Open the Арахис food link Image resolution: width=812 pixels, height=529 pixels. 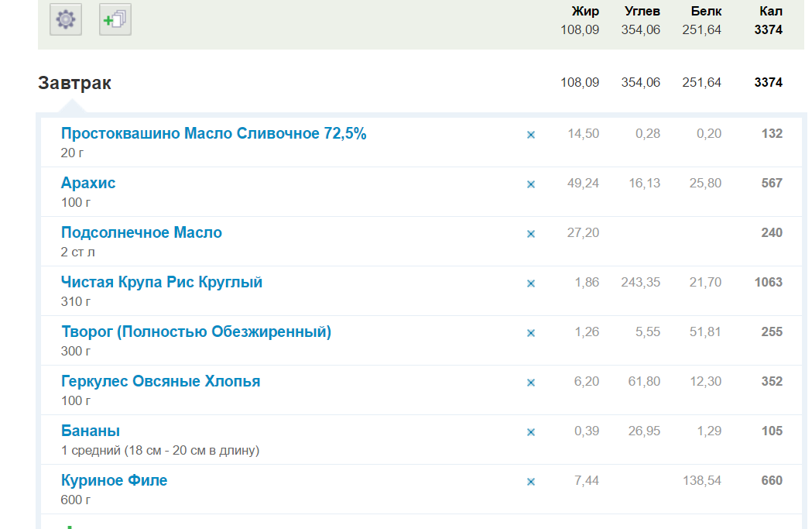(88, 184)
